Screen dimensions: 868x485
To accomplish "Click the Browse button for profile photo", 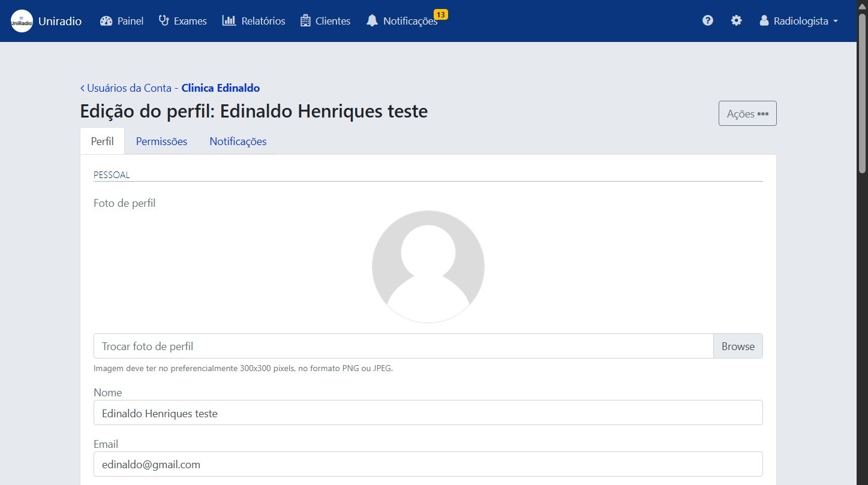I will pos(738,346).
